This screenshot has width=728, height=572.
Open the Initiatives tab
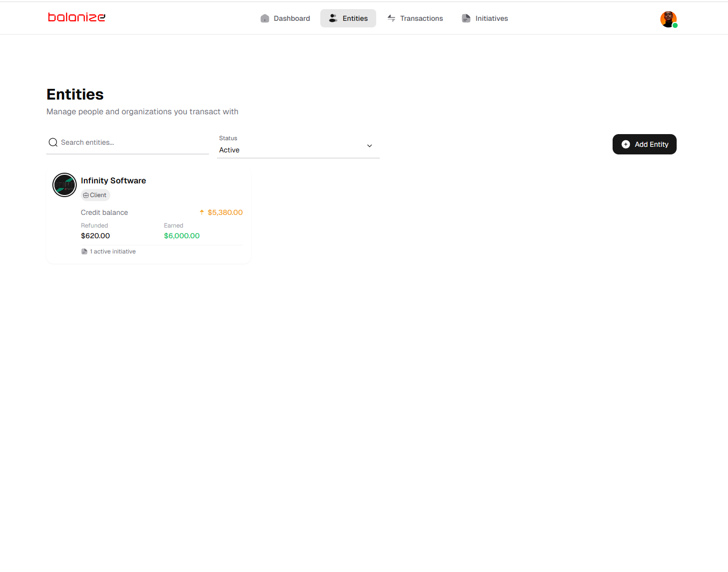coord(491,18)
